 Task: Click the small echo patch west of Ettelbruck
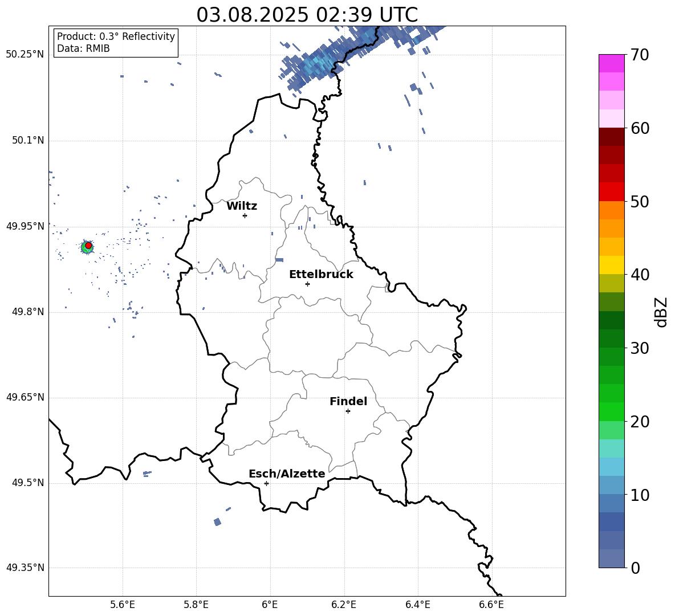click(279, 260)
